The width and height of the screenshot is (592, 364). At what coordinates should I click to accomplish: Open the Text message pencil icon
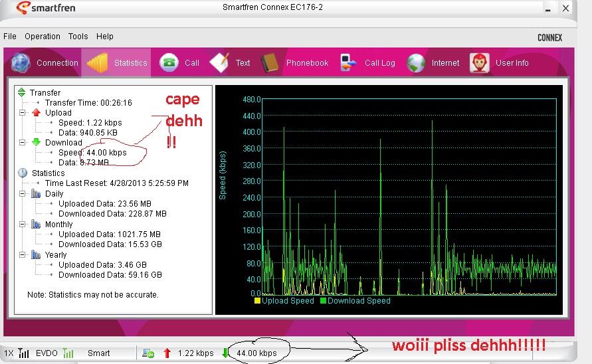pyautogui.click(x=219, y=62)
